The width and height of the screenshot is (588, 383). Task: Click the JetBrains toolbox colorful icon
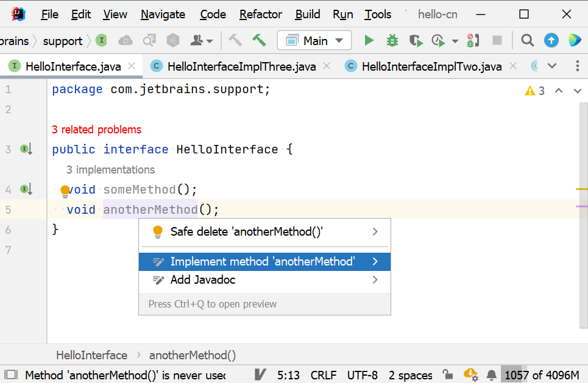pos(575,40)
